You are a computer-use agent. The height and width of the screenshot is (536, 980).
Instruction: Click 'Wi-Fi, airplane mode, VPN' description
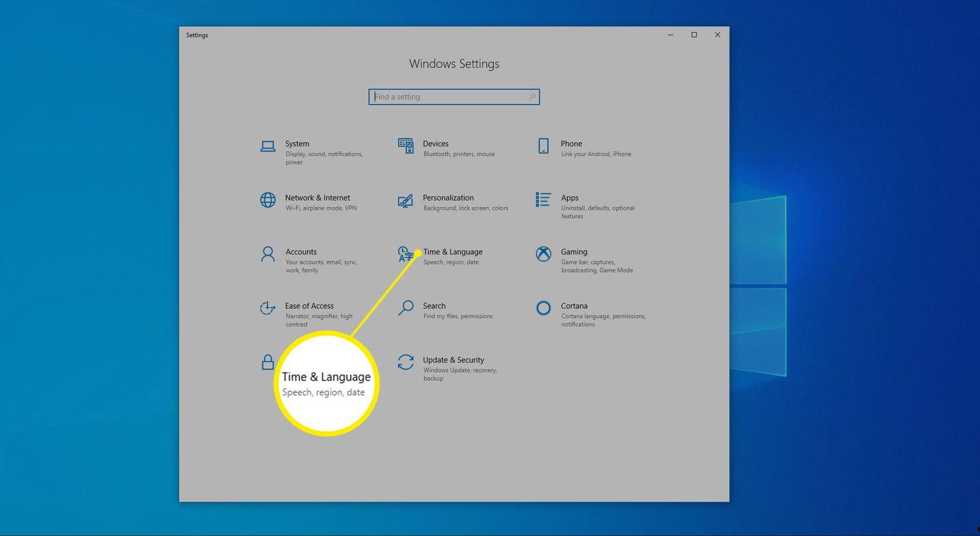[321, 208]
